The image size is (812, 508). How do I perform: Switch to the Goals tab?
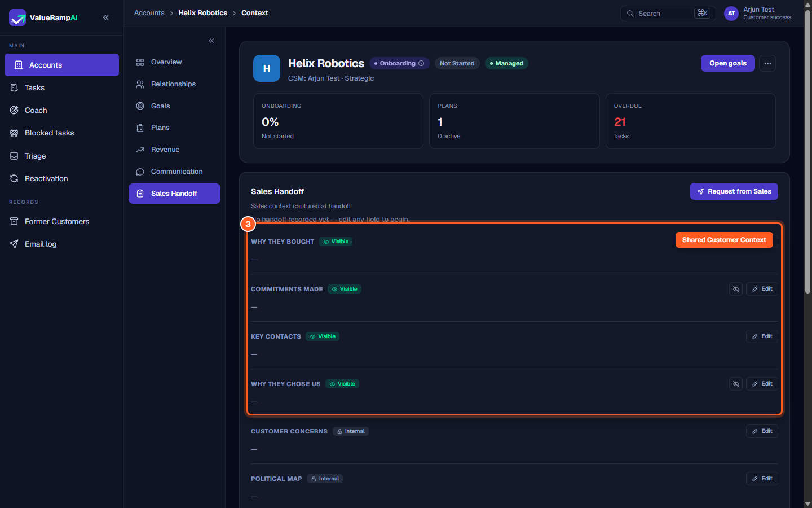click(x=174, y=106)
